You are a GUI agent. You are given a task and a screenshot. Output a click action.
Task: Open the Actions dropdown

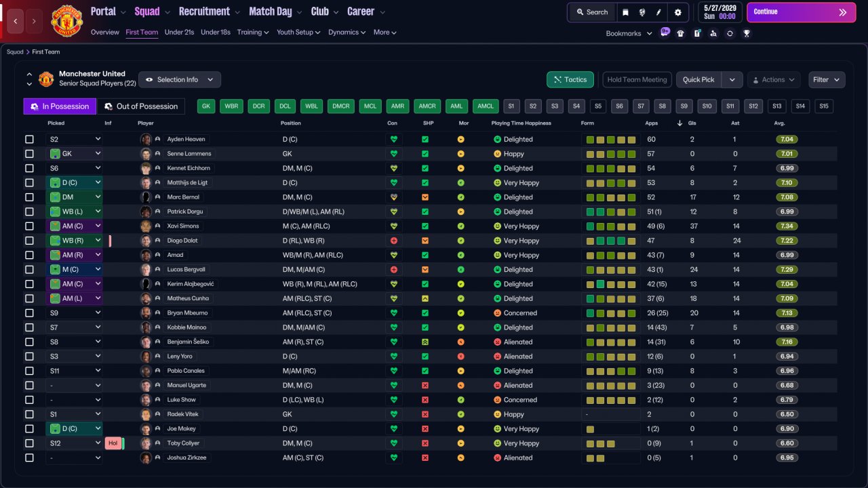pos(774,80)
